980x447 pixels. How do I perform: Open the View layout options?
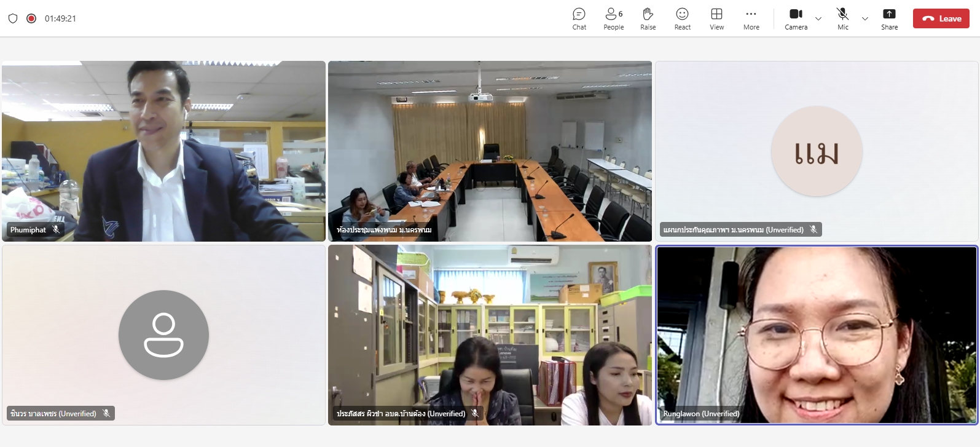(716, 18)
